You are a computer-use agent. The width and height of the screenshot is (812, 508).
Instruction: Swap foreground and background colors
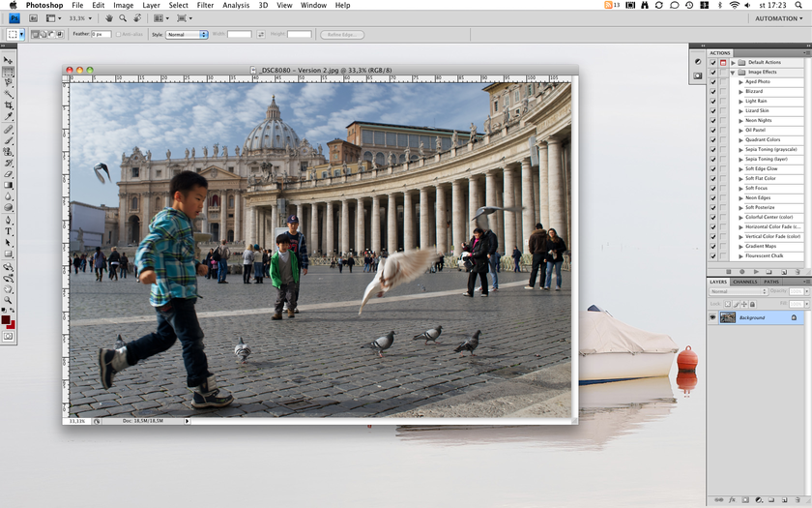click(x=13, y=311)
